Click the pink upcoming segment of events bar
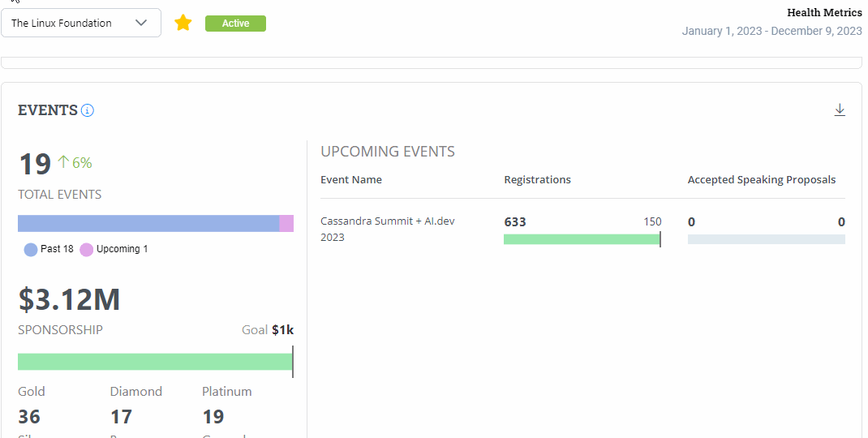This screenshot has height=438, width=868. pyautogui.click(x=286, y=224)
